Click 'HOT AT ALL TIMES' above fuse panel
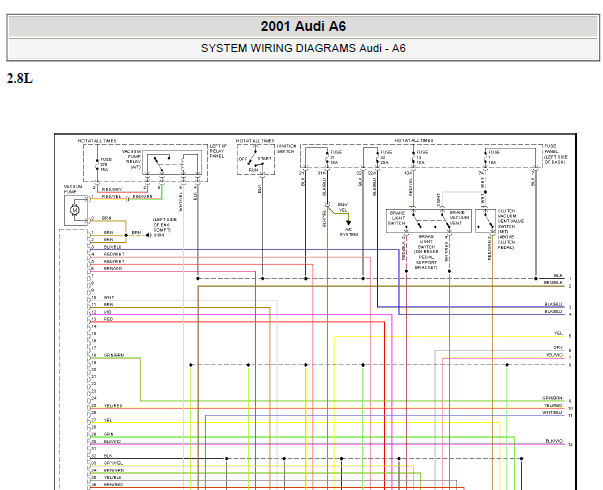Viewport: 603px width, 490px height. click(414, 140)
